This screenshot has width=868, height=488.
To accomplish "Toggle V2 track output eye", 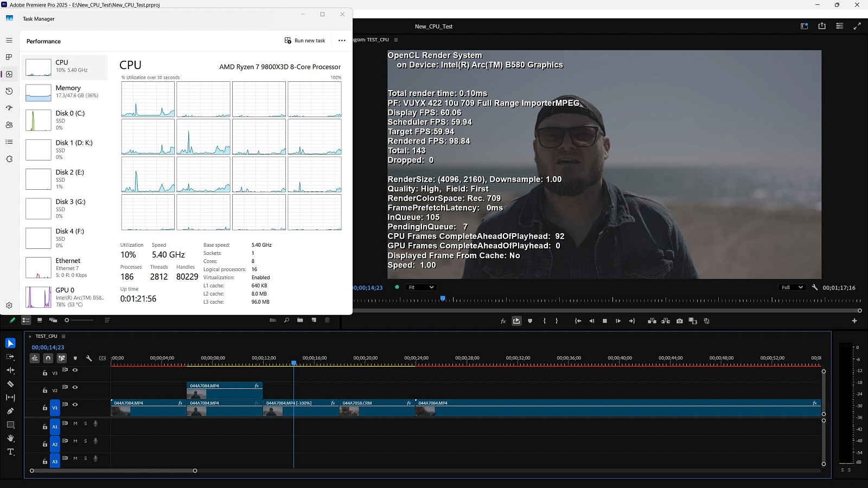I will 75,387.
